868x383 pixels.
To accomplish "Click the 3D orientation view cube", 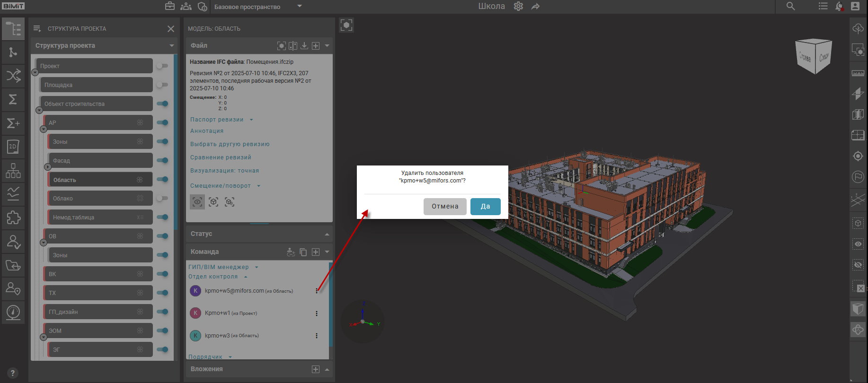I will coord(814,56).
